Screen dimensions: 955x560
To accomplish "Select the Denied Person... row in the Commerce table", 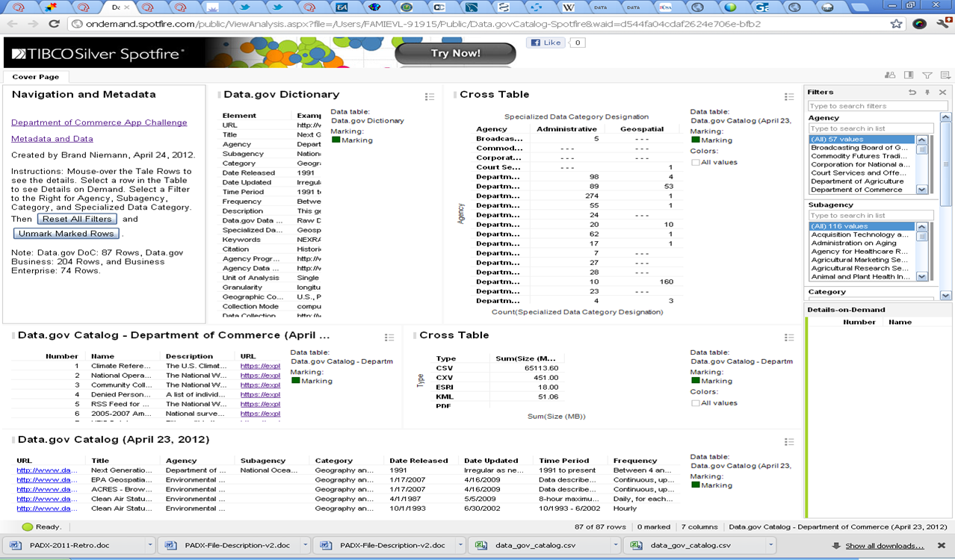I will click(x=147, y=394).
